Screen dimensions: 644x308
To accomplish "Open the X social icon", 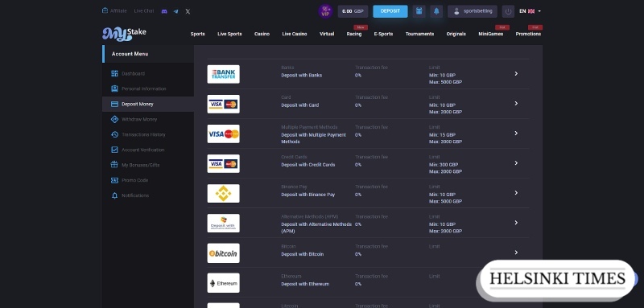I will point(188,11).
